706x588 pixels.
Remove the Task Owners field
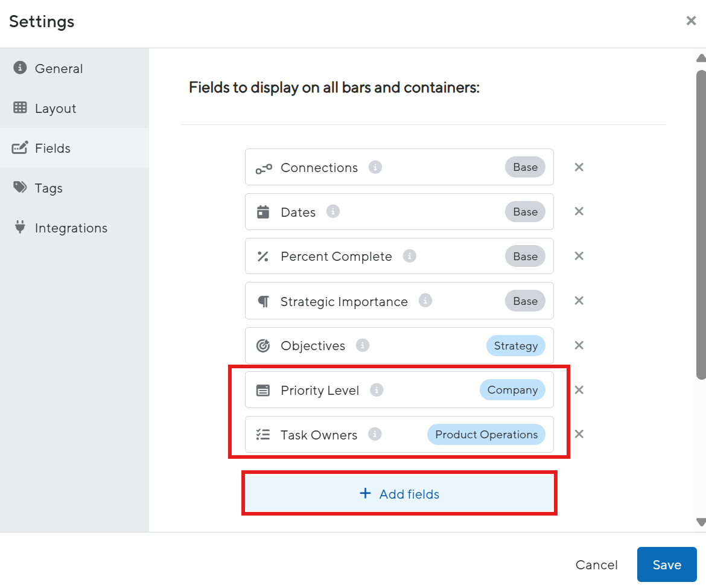[x=579, y=434]
